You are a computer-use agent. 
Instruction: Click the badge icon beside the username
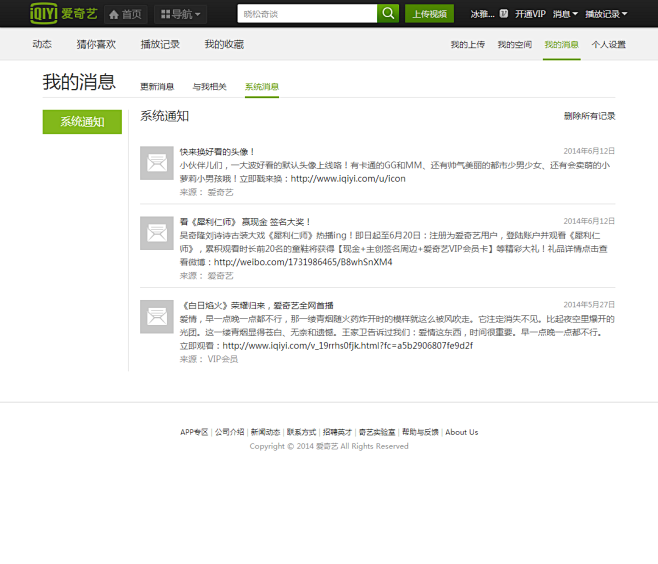tap(504, 14)
